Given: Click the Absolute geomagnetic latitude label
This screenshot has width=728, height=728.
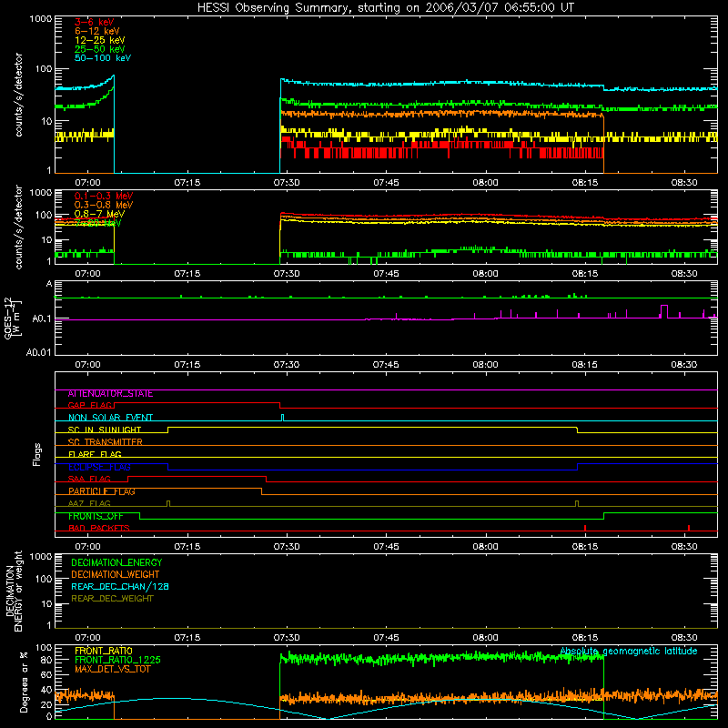Looking at the screenshot, I should (x=629, y=651).
